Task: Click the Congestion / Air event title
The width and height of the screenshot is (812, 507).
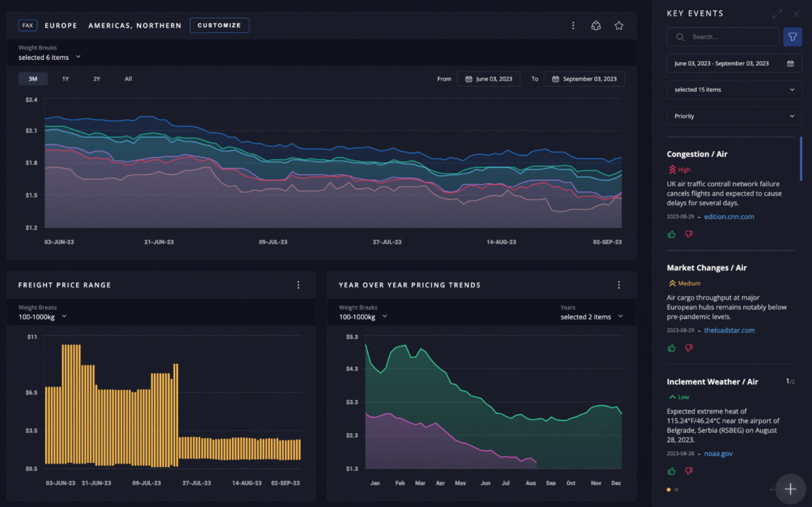Action: point(697,154)
